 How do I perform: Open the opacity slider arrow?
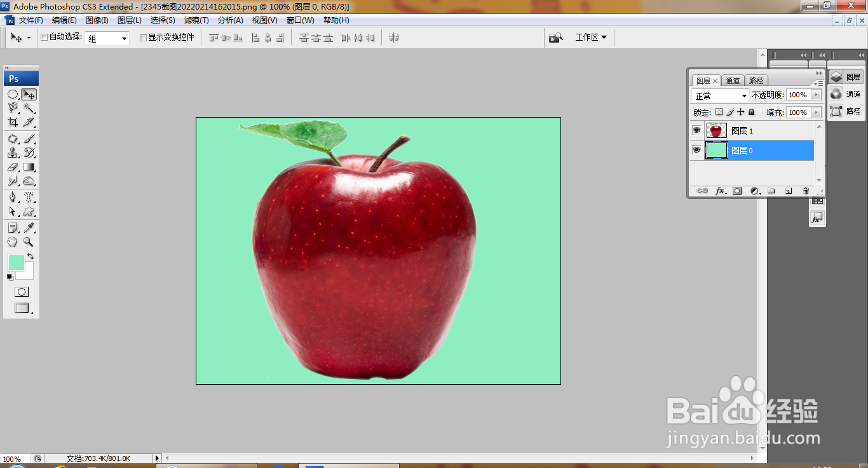point(817,95)
